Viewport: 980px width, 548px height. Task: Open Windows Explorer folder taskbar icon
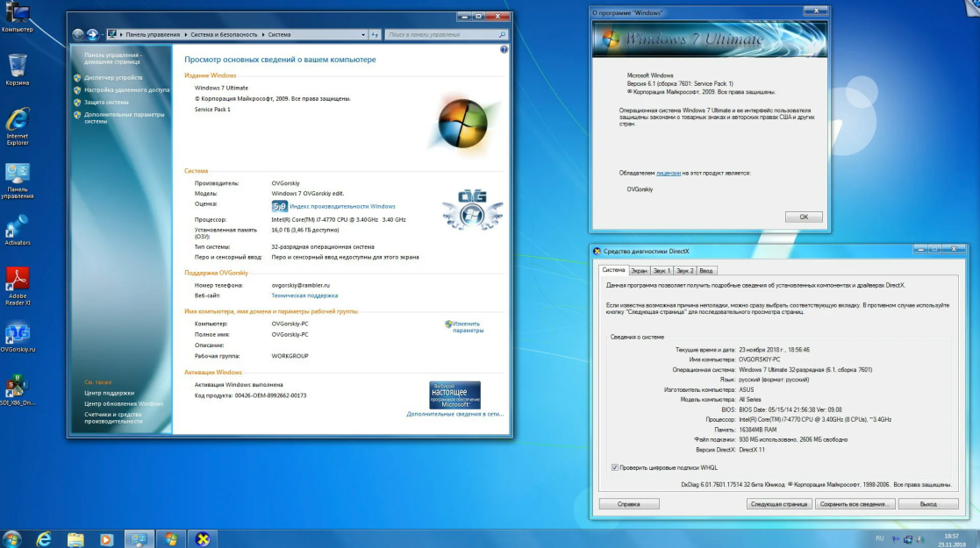(x=75, y=538)
